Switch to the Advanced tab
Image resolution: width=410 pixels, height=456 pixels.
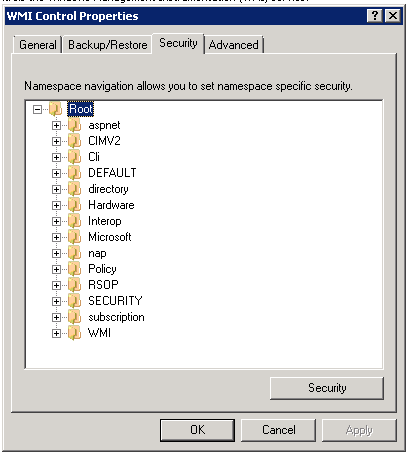pyautogui.click(x=234, y=45)
